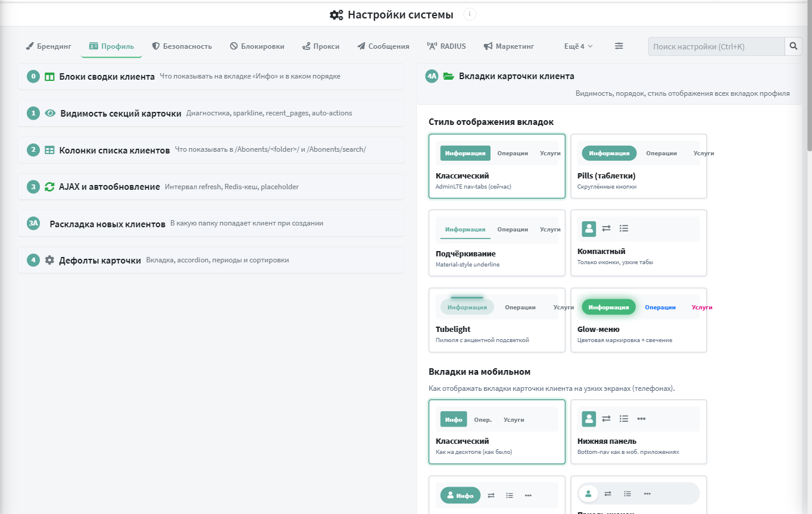Focus the Поиск настройки search field
This screenshot has width=812, height=514.
pos(717,46)
